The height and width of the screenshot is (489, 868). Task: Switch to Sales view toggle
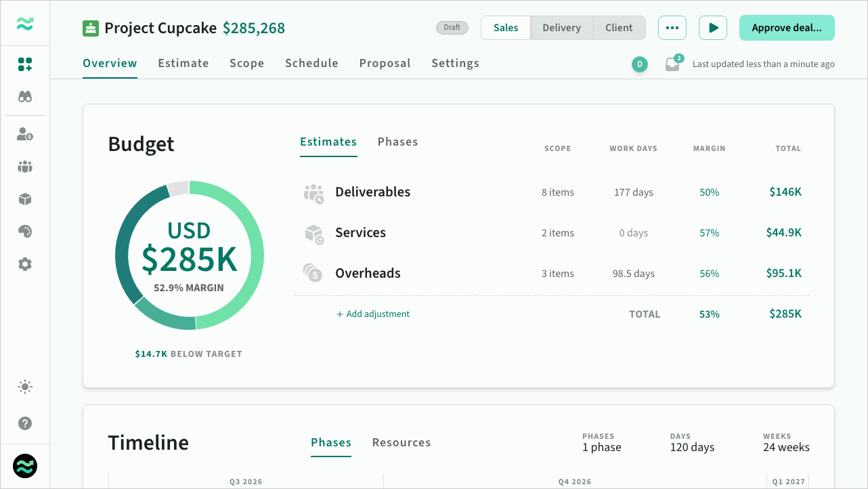pyautogui.click(x=506, y=28)
